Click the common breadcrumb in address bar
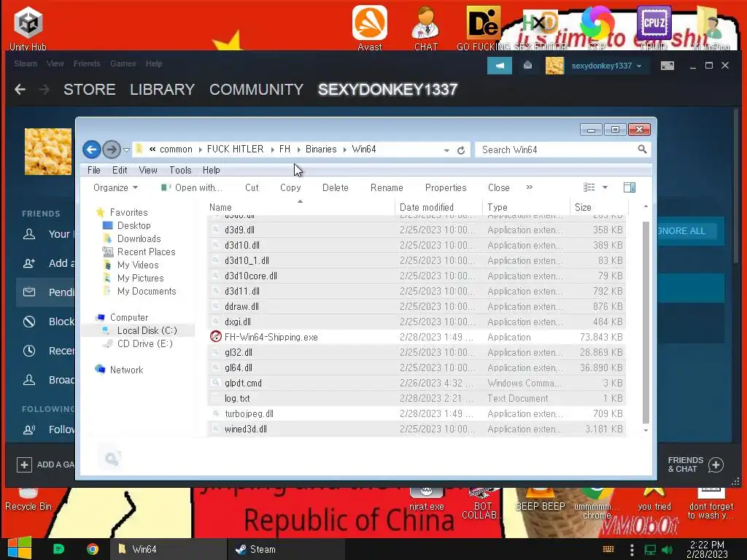This screenshot has width=747, height=560. click(176, 149)
